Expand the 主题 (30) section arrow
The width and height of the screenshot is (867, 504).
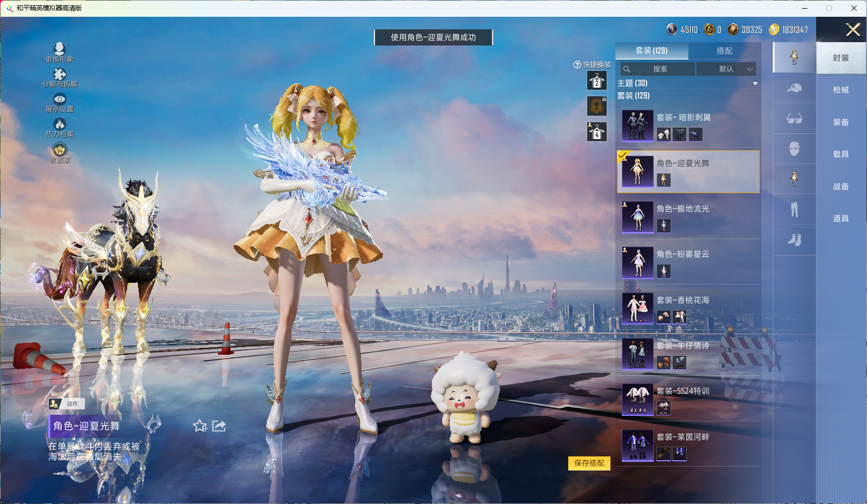click(755, 84)
